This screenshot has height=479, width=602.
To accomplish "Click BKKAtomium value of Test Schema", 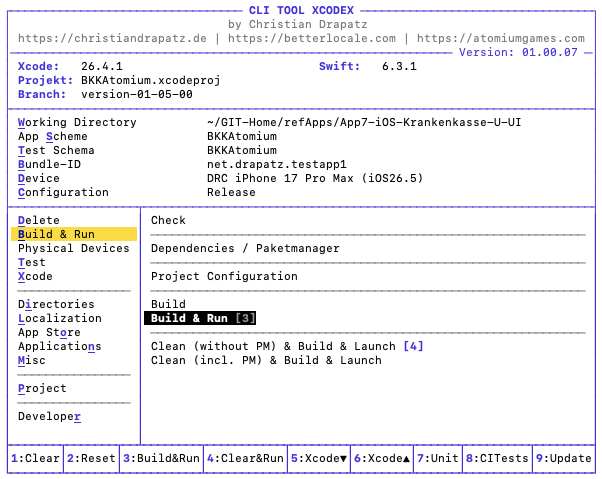I will [x=242, y=150].
